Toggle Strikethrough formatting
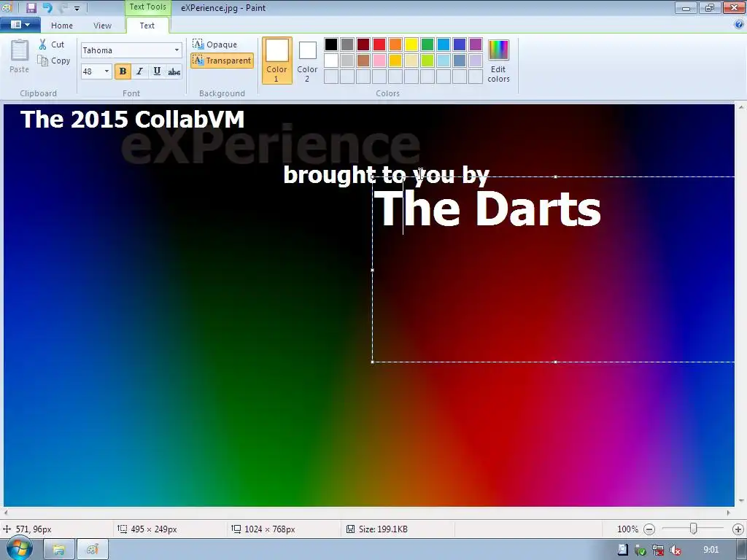The image size is (747, 560). click(x=174, y=71)
